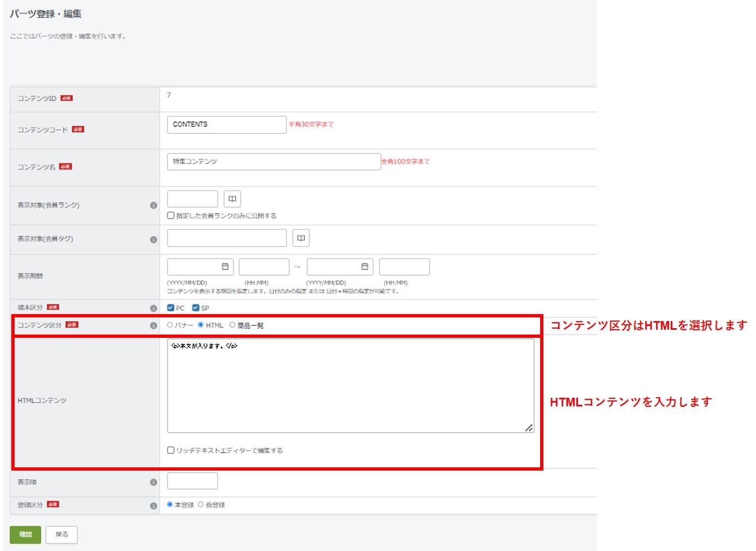This screenshot has height=551, width=756.
Task: Enable リッチテキストエディターで編集する checkbox
Action: (x=171, y=450)
